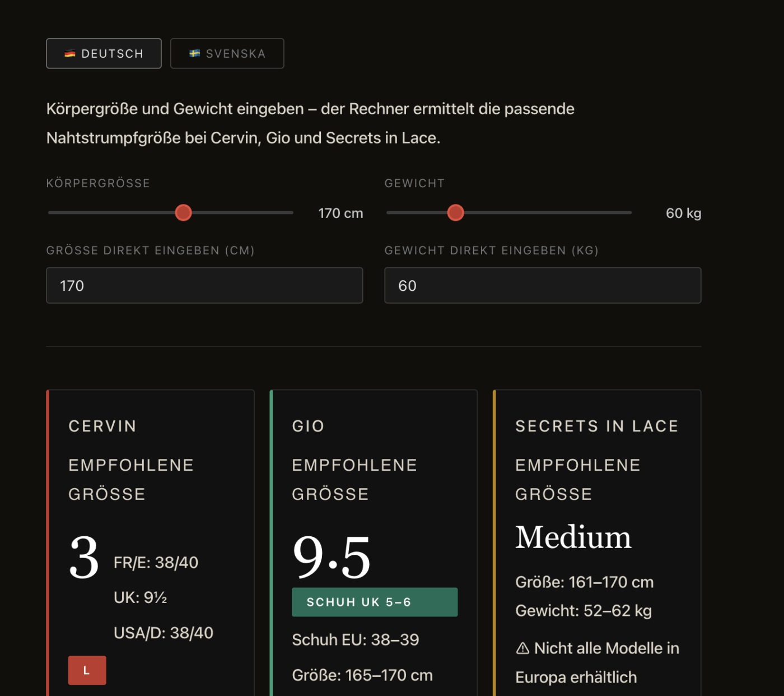Focus the height input showing 170
Image resolution: width=784 pixels, height=696 pixels.
(x=204, y=286)
